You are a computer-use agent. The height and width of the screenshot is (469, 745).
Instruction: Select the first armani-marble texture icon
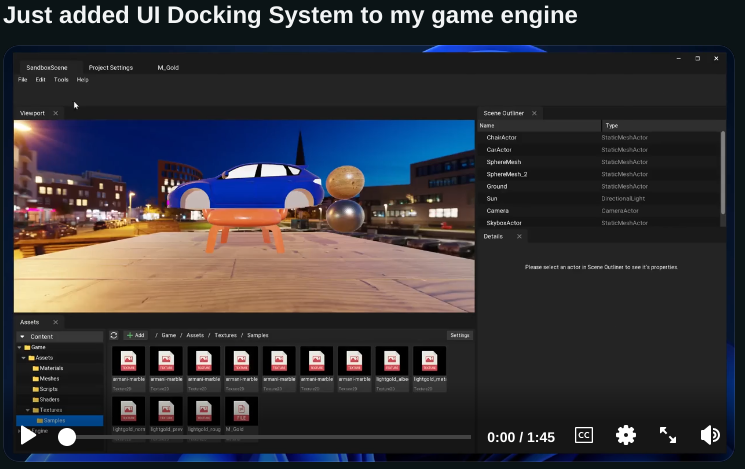128,361
